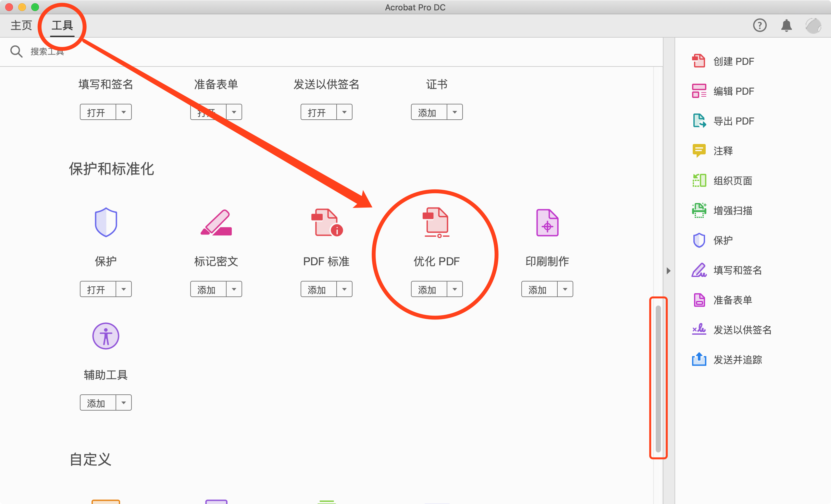Click the 优化 PDF tool label
Screen dimensions: 831x504
437,261
